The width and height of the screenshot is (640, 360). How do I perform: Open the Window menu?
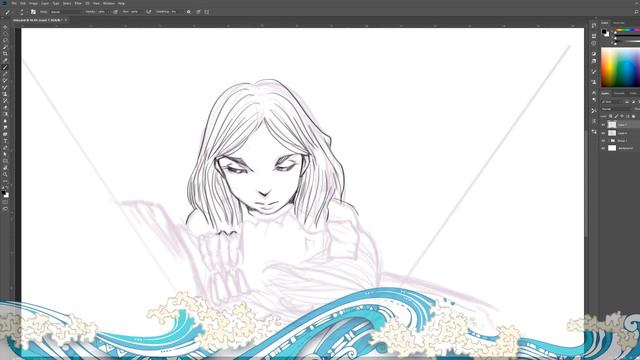(x=109, y=3)
